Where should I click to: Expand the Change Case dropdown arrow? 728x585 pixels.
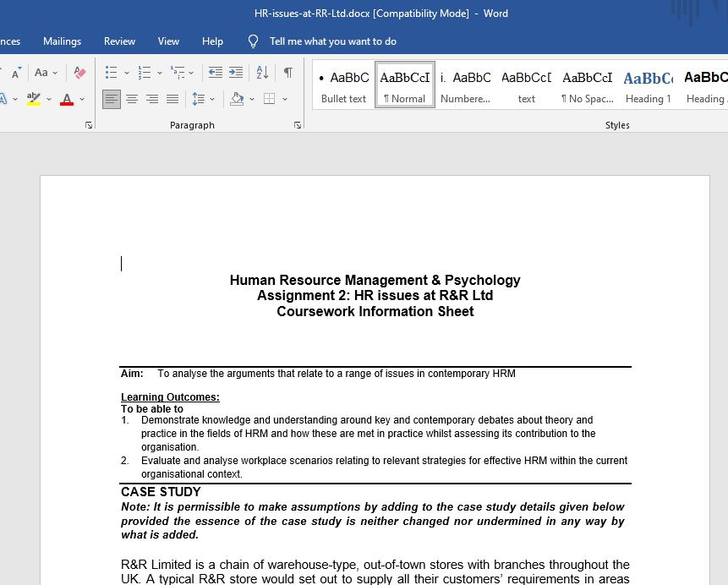tap(55, 73)
